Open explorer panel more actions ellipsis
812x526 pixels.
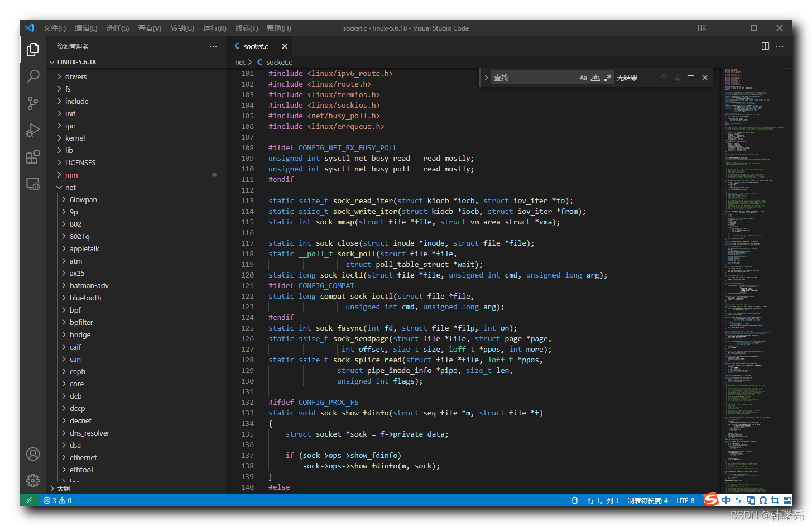coord(213,46)
